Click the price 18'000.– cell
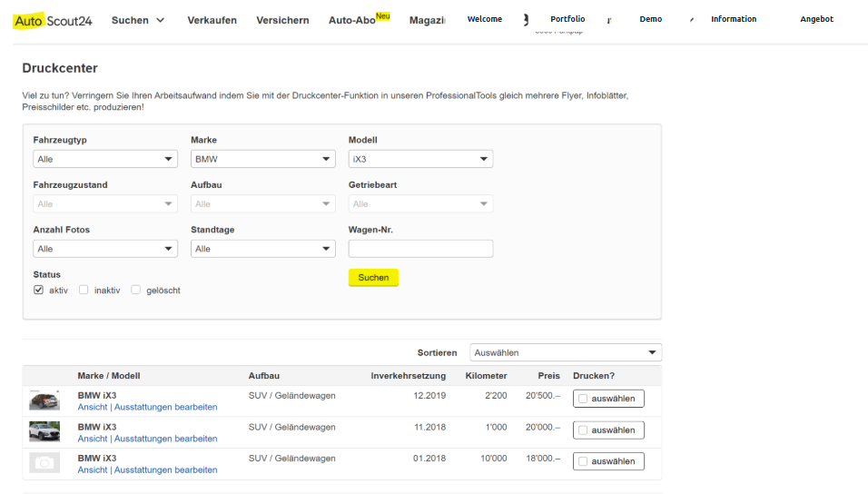Viewport: 868px width, 494px height. [543, 458]
